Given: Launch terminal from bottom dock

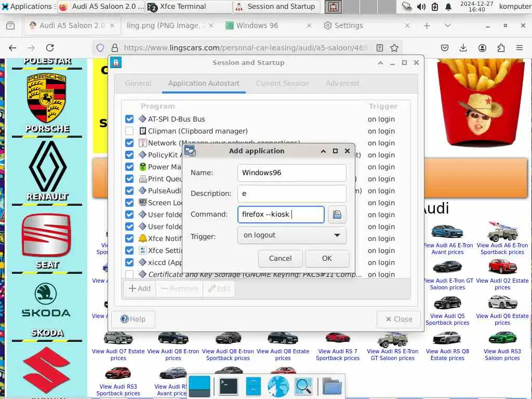Looking at the screenshot, I should tap(229, 386).
